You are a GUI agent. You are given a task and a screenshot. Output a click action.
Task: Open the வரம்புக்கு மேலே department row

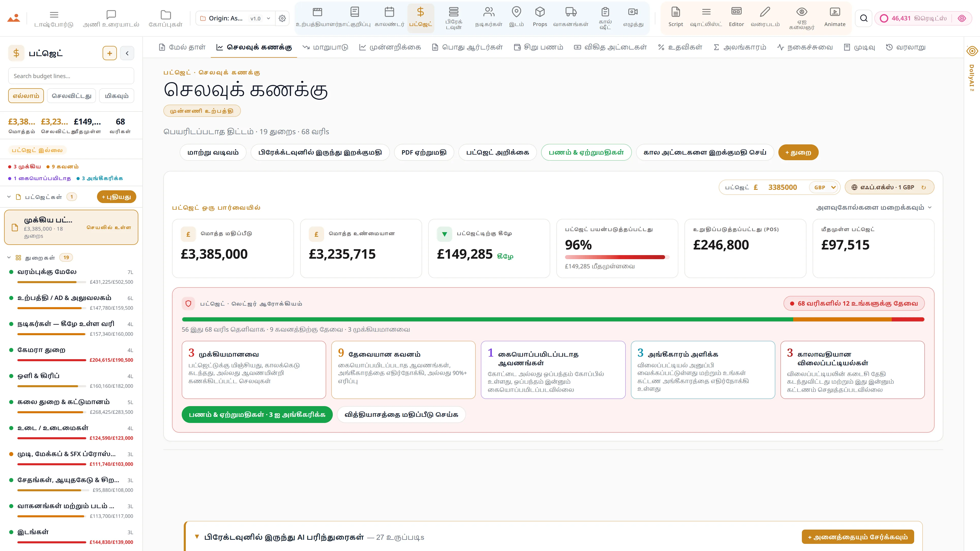point(71,277)
